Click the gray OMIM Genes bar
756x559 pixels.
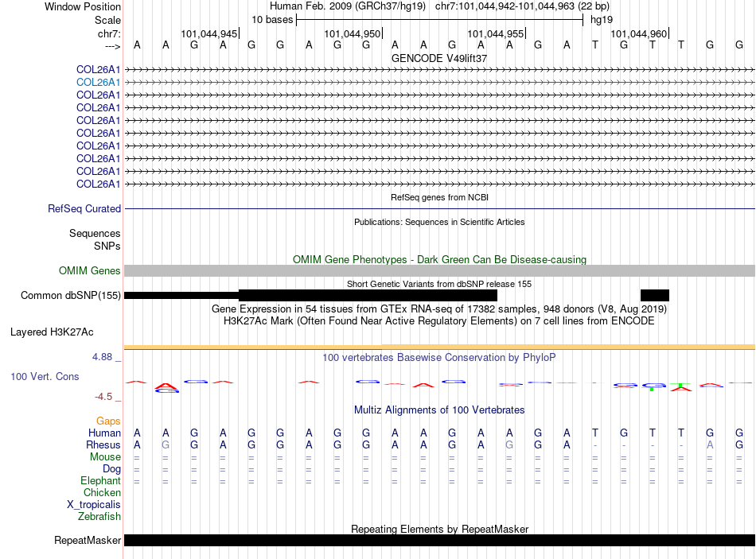[439, 270]
